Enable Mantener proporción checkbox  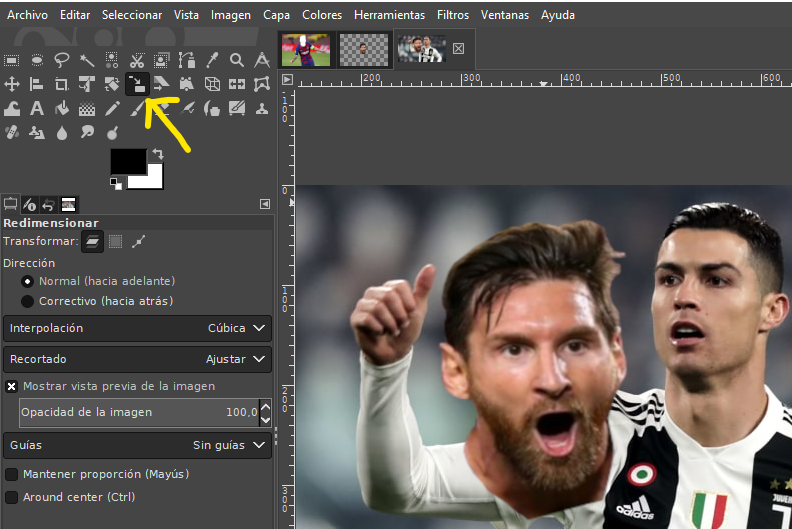tap(12, 474)
